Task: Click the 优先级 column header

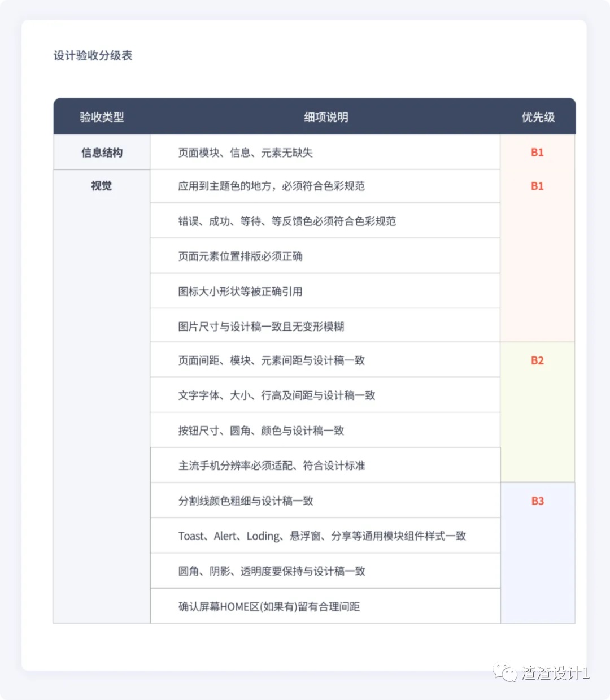Action: click(537, 117)
